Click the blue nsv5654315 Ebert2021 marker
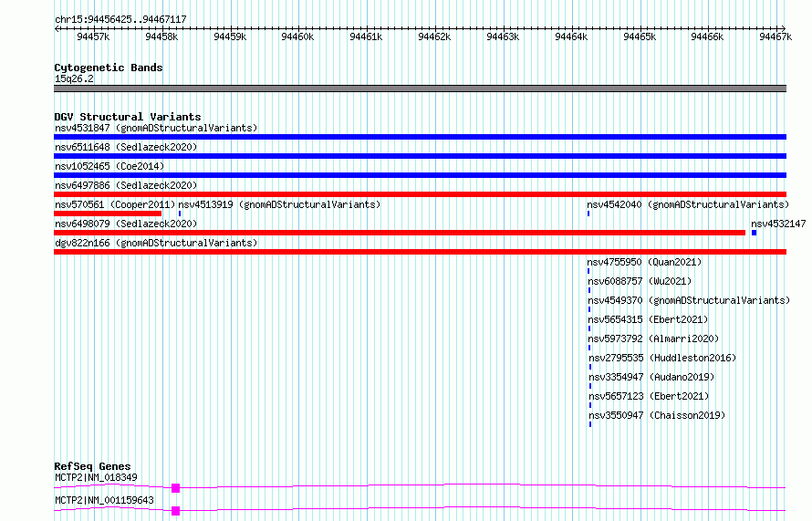This screenshot has height=521, width=812. pos(589,328)
